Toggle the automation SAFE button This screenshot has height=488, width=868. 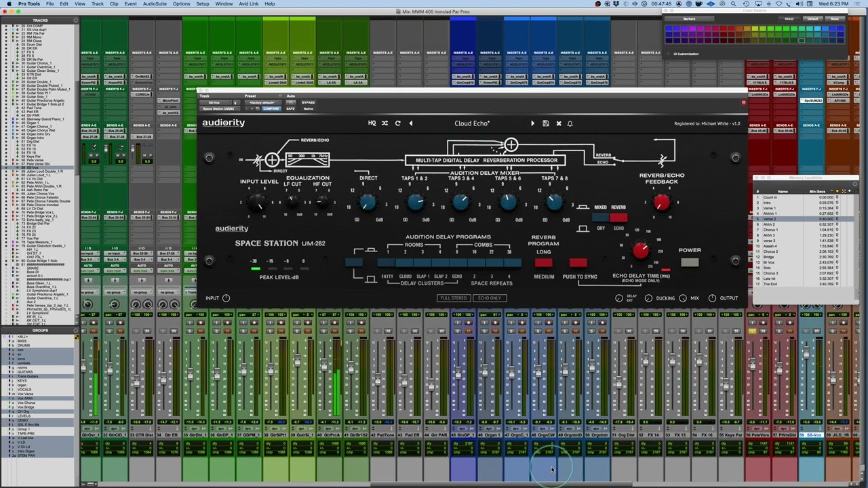[291, 108]
